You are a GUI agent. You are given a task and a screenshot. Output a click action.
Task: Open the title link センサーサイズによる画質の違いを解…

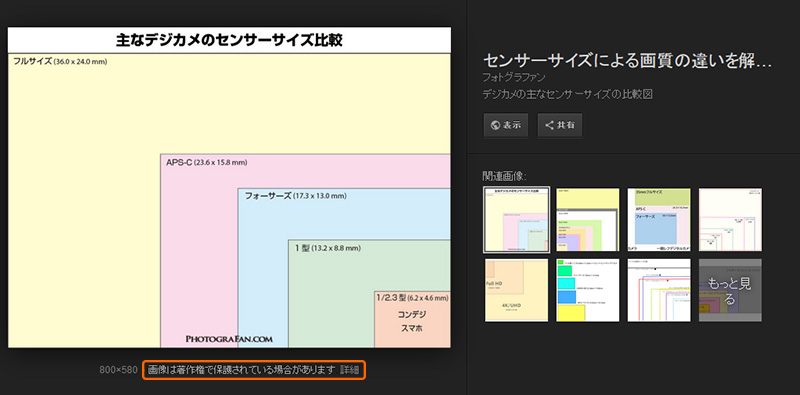(x=627, y=60)
